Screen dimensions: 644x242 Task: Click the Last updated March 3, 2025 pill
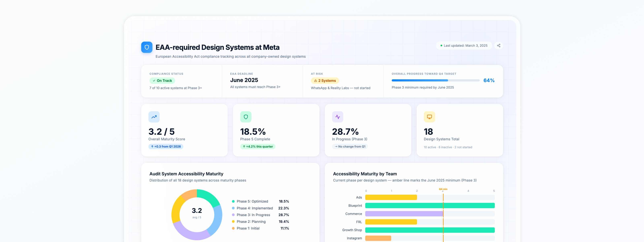[x=464, y=46]
